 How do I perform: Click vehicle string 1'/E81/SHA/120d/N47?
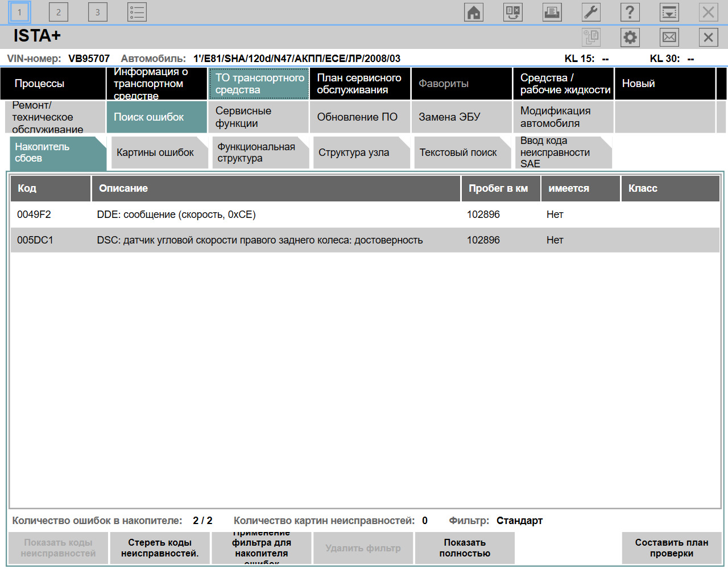click(x=297, y=59)
